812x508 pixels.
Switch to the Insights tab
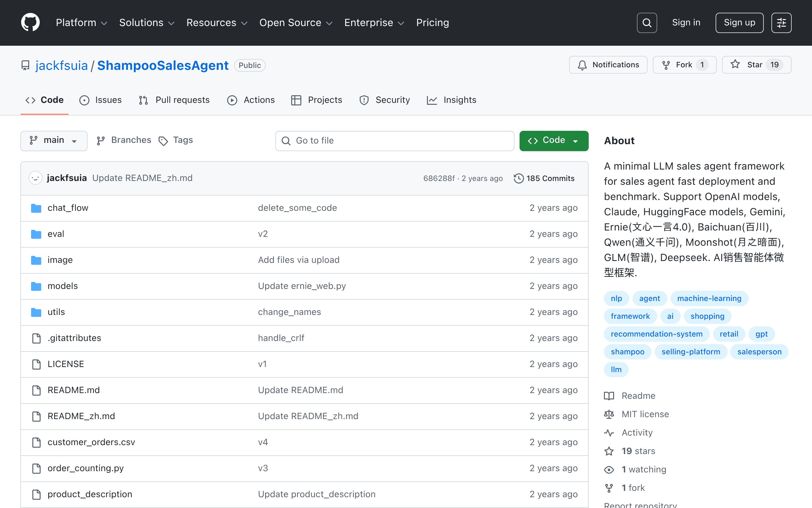pos(451,100)
